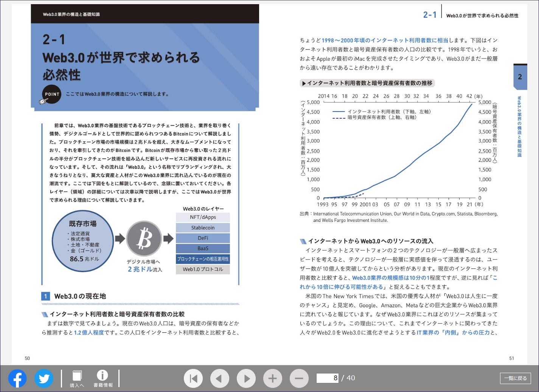The image size is (539, 392).
Task: Click the "Web3.0が世界で求められる" chapter title line
Action: (x=121, y=58)
